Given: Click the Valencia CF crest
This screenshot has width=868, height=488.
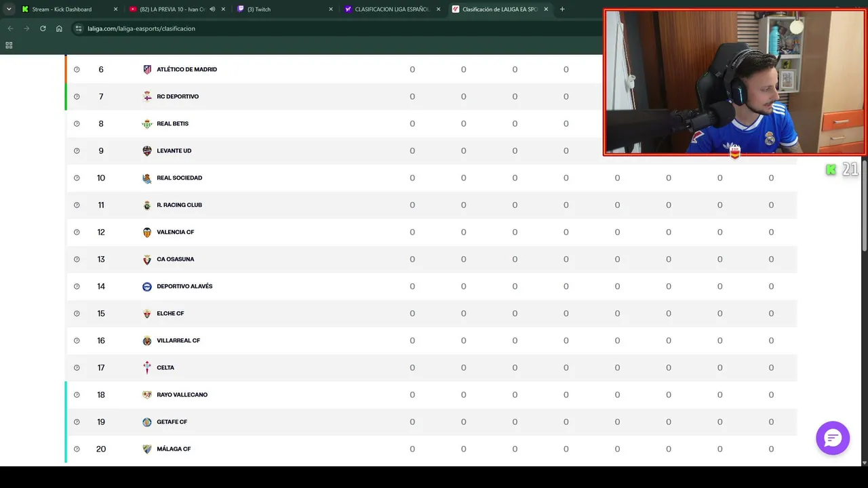Looking at the screenshot, I should [147, 232].
